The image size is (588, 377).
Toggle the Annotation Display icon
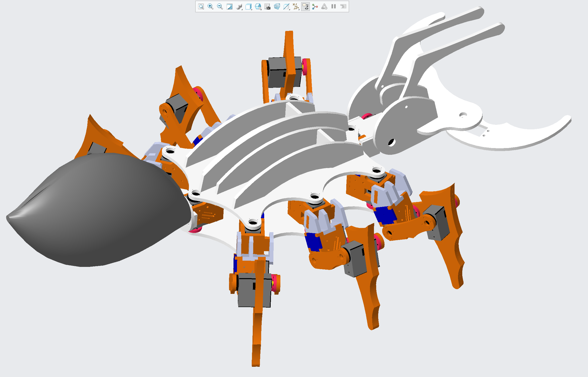305,6
